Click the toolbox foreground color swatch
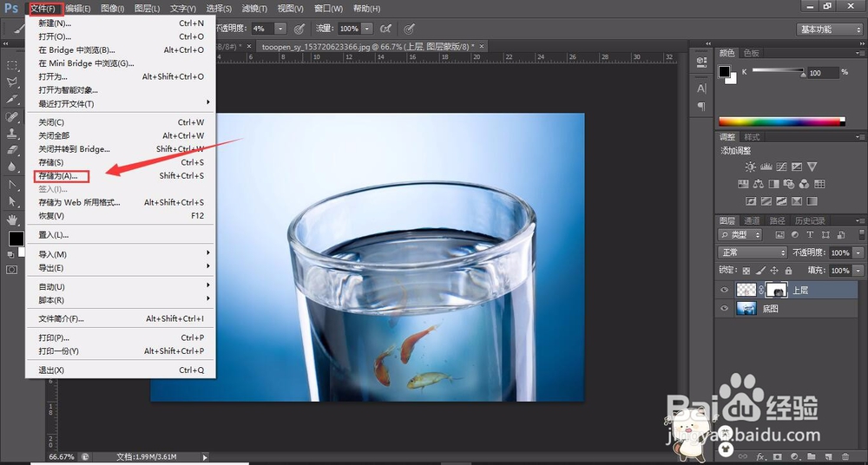Image resolution: width=868 pixels, height=465 pixels. pyautogui.click(x=16, y=239)
